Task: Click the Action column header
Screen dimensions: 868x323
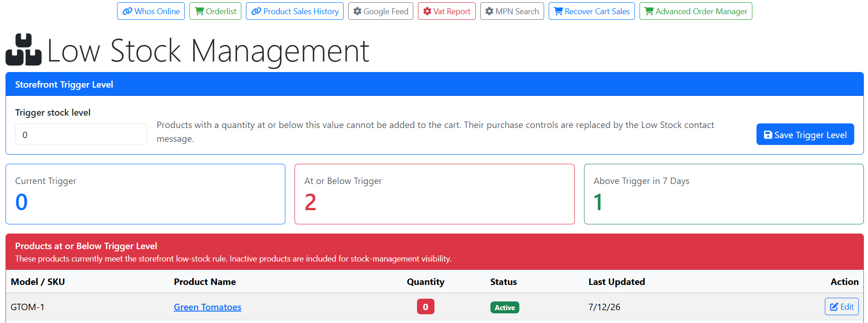Action: coord(845,282)
